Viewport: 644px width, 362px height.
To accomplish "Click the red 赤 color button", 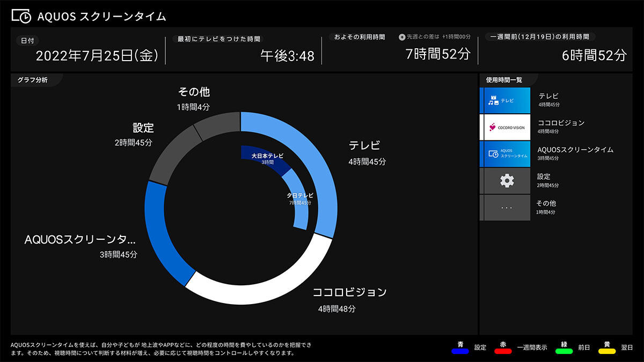I will point(502,351).
